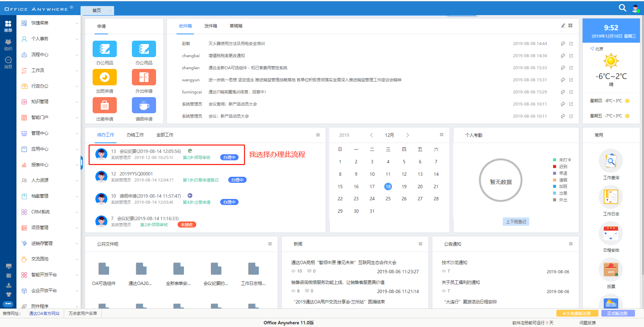
Task: Select the 收件箱 tab
Action: click(x=185, y=26)
